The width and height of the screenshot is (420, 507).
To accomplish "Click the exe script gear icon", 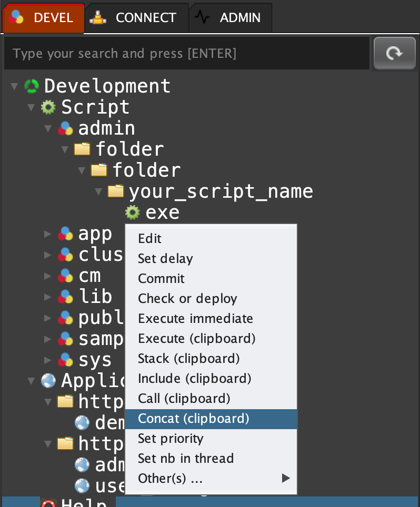I will coord(133,212).
